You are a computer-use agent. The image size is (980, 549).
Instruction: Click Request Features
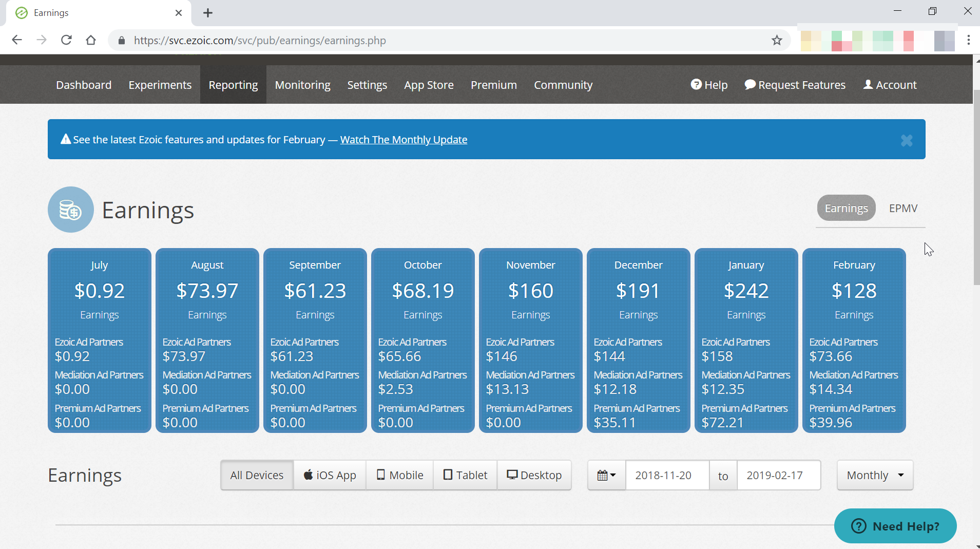(x=795, y=85)
